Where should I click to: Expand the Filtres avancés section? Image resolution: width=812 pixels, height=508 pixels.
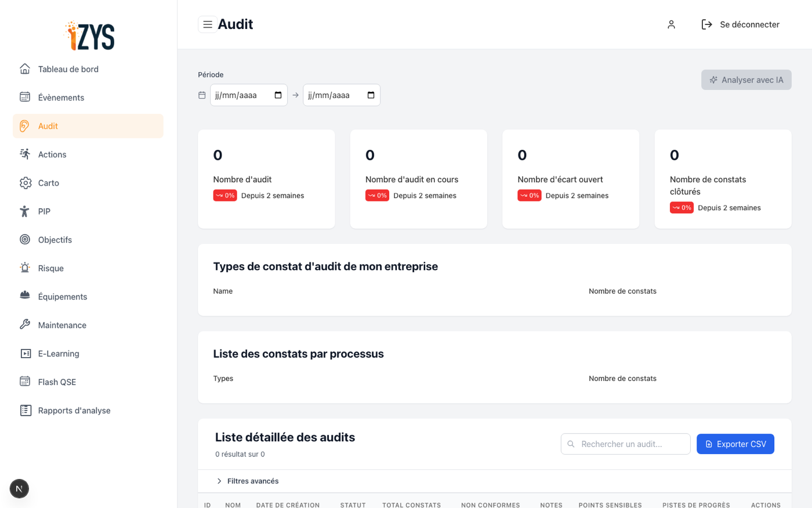[x=247, y=481]
